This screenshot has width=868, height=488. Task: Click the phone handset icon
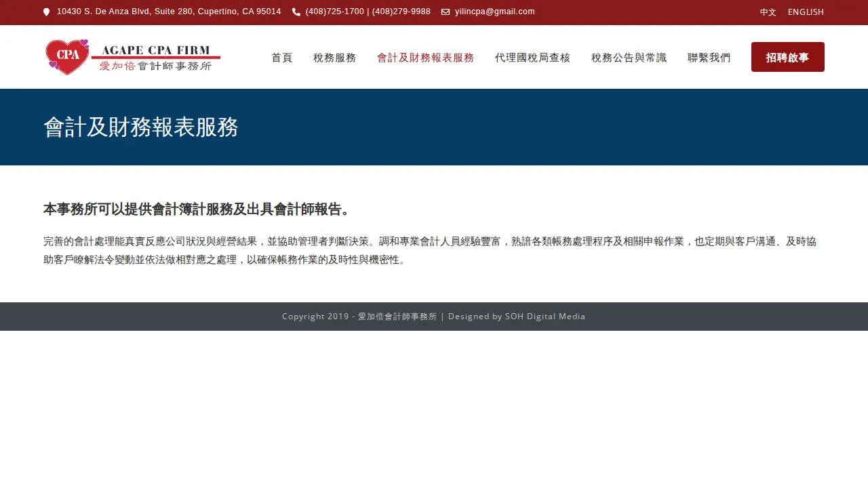click(296, 12)
